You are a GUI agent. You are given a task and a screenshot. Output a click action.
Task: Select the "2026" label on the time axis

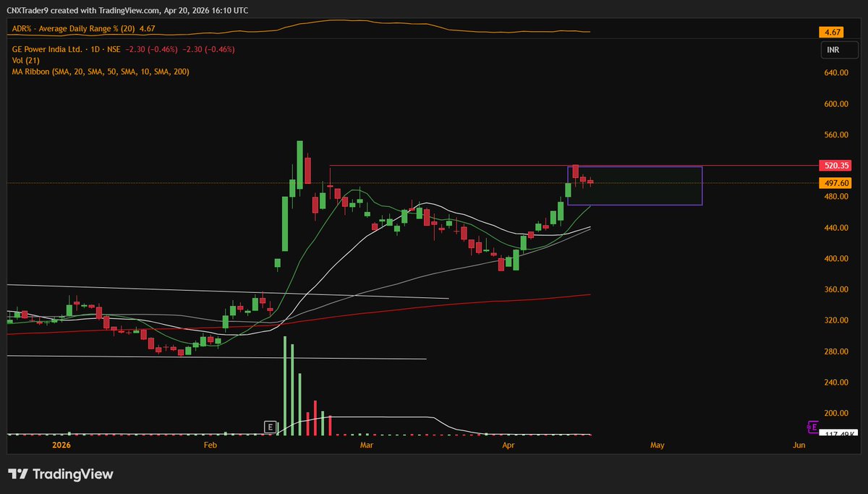pyautogui.click(x=61, y=445)
